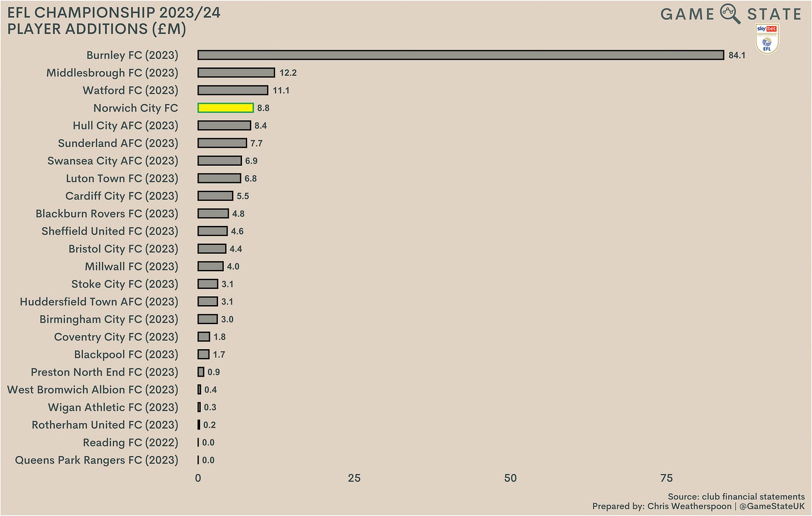Select the 'Sunderland AFC (2023)' label
Screen dimensions: 812x516
[x=118, y=143]
